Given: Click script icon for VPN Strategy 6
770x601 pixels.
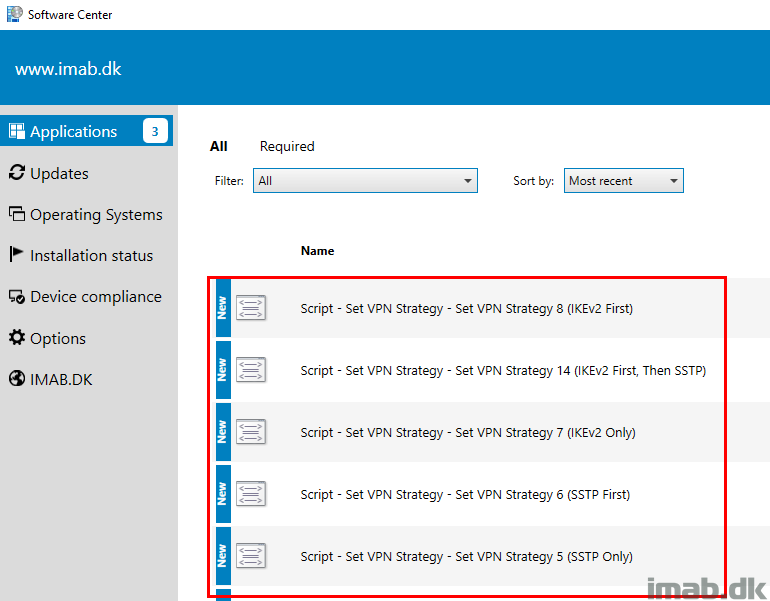Looking at the screenshot, I should 251,493.
